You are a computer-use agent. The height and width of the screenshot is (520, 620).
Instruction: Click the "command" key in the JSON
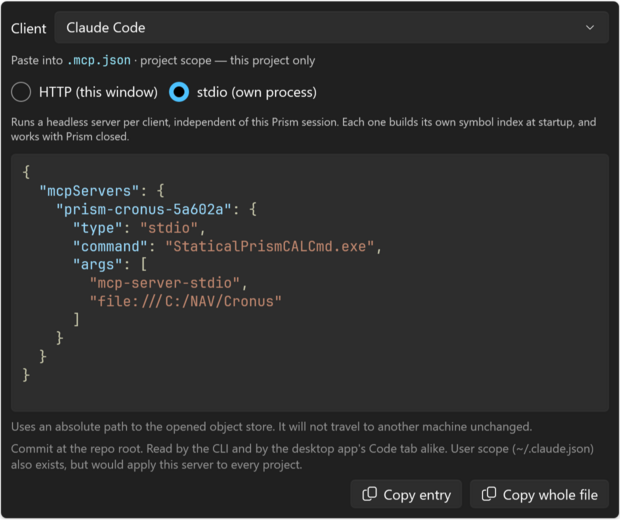pos(110,246)
